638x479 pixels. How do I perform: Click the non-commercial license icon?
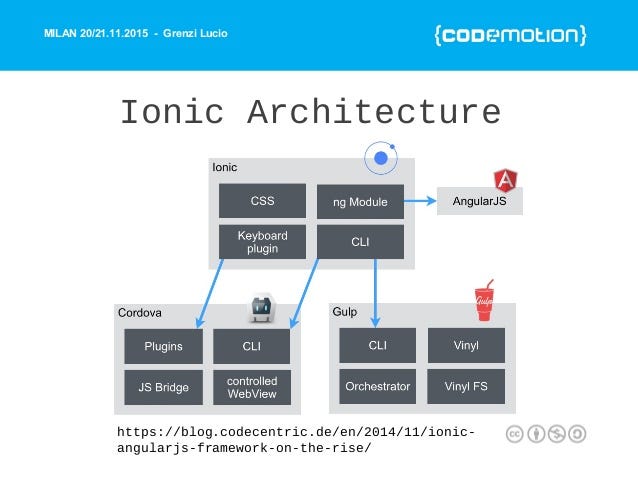click(557, 434)
